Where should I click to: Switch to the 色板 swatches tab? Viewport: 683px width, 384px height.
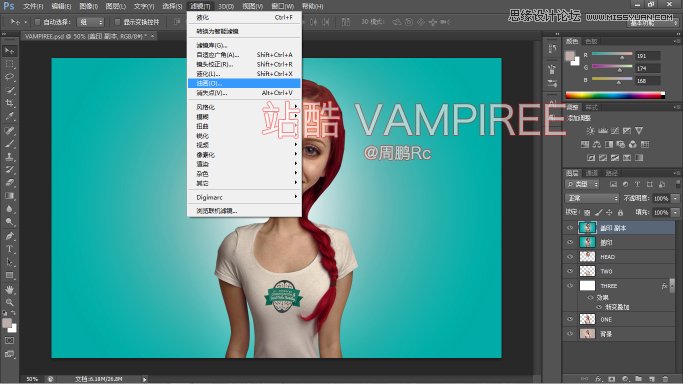click(x=591, y=41)
